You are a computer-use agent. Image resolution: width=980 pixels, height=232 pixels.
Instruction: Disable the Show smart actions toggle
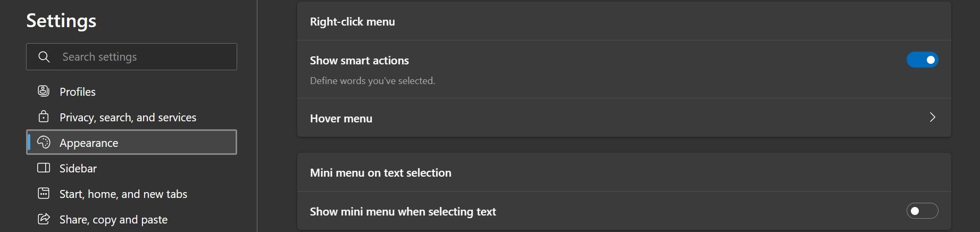coord(922,60)
